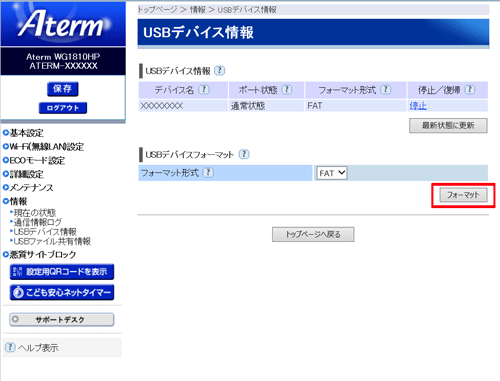Click the Aterm logo banner

[63, 23]
